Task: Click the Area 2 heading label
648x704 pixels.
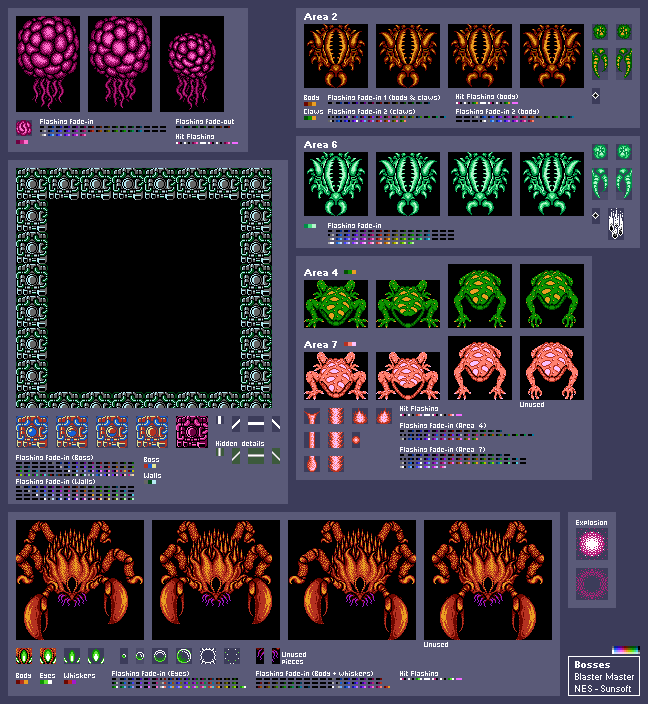Action: [x=321, y=17]
